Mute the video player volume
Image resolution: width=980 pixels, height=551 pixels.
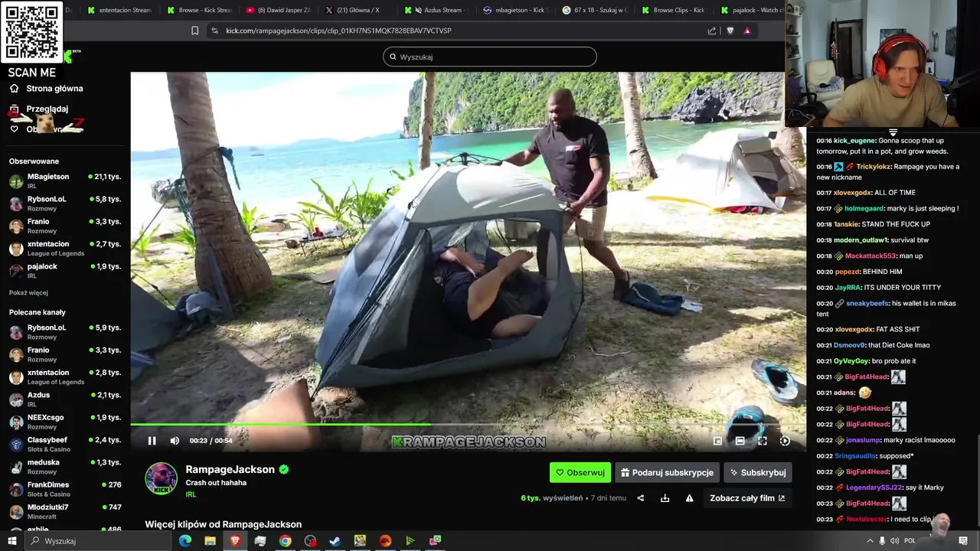coord(175,441)
